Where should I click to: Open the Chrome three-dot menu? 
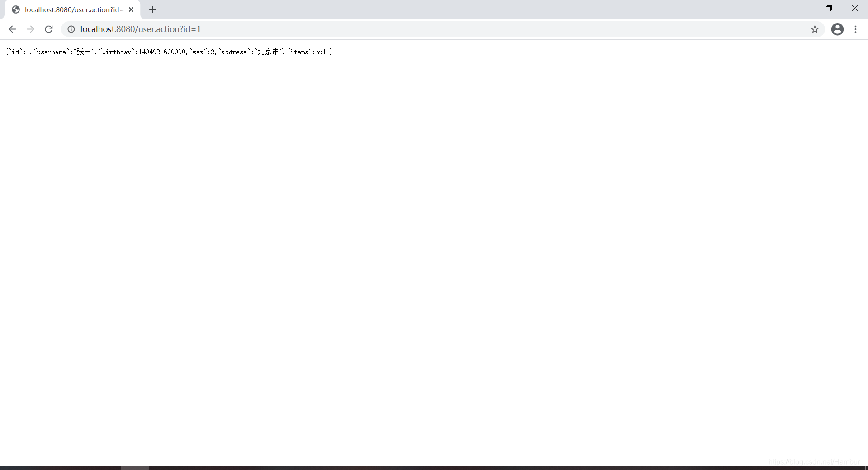855,29
